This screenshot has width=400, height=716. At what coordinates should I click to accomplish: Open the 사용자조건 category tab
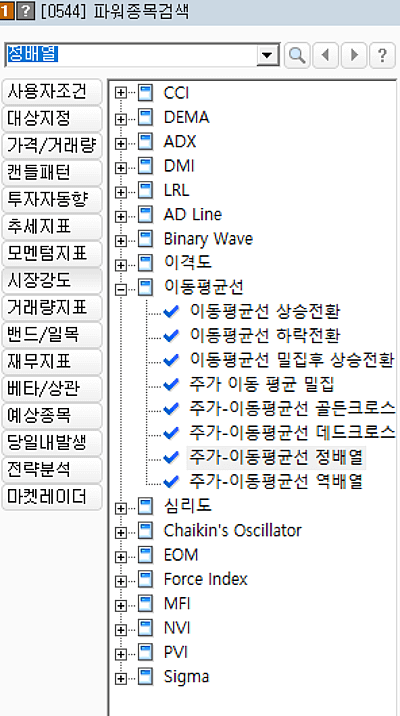click(52, 92)
